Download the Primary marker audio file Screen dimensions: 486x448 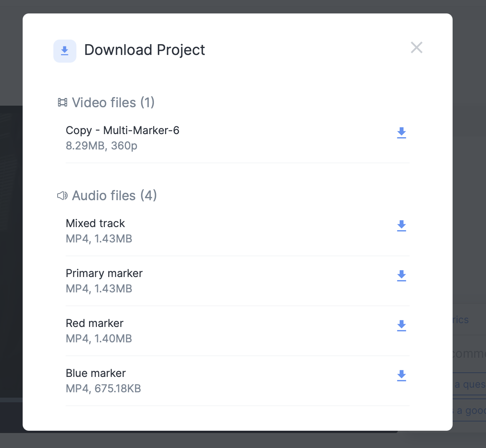402,275
